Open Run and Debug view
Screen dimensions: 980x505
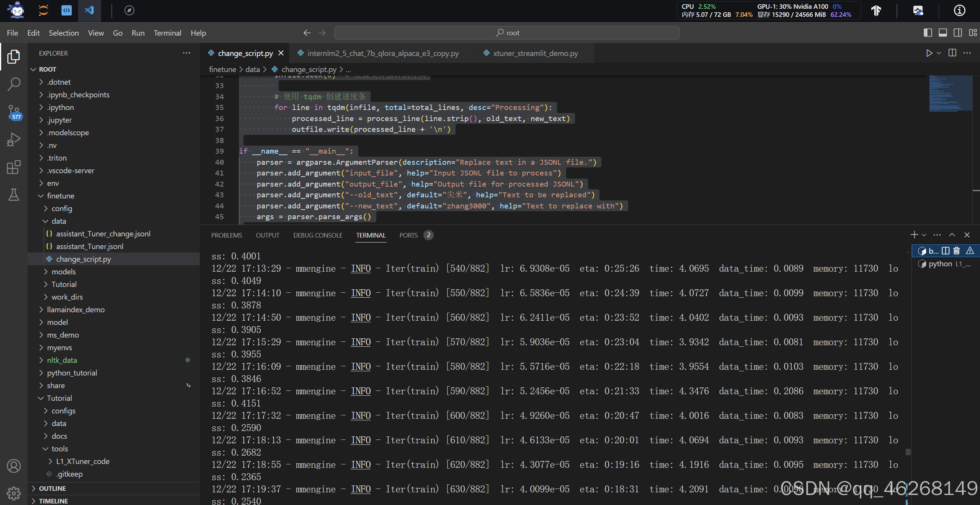[x=14, y=139]
